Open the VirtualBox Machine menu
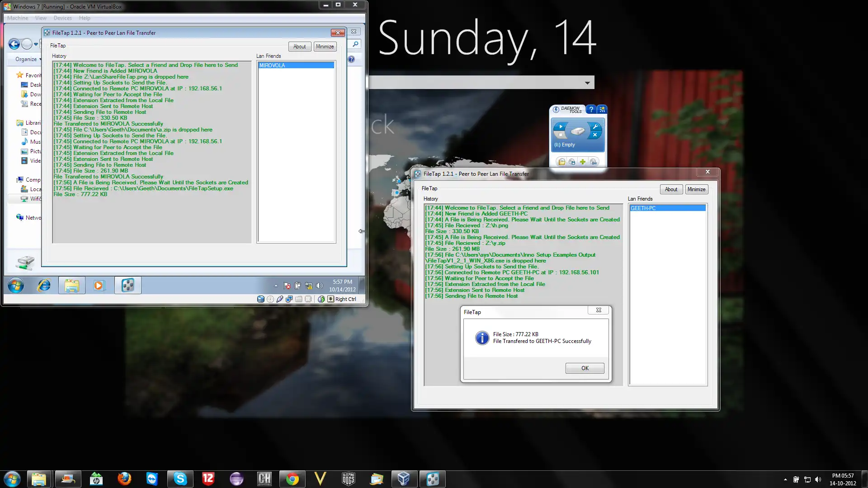The width and height of the screenshot is (868, 488). [x=18, y=18]
